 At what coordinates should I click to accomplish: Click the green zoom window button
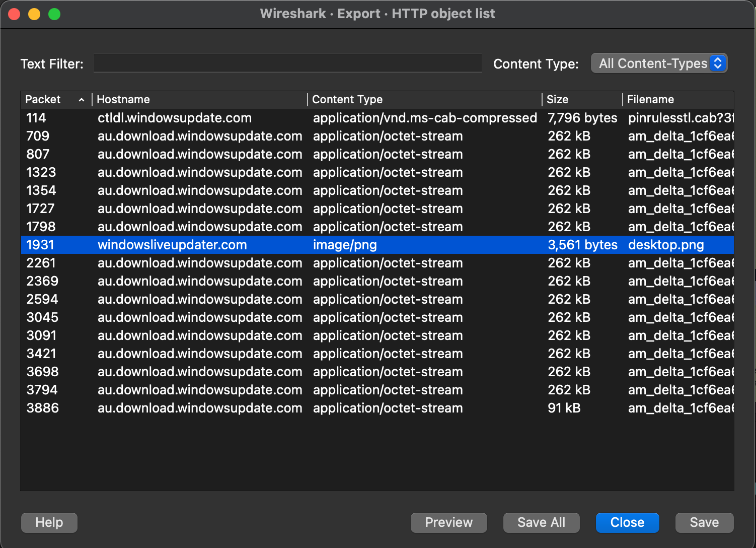point(54,14)
